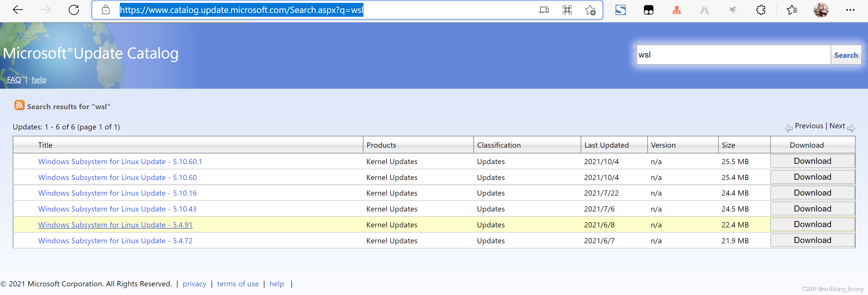Download the 25.4 MB 5.10.60 update
The height and width of the screenshot is (295, 868).
[x=812, y=177]
